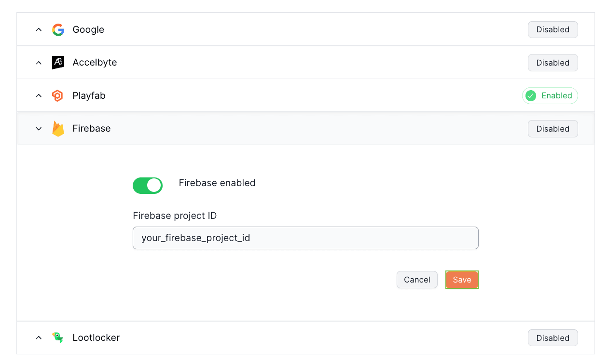Toggle the Firebase enabled switch
Screen dimensions: 608x364
tap(148, 185)
